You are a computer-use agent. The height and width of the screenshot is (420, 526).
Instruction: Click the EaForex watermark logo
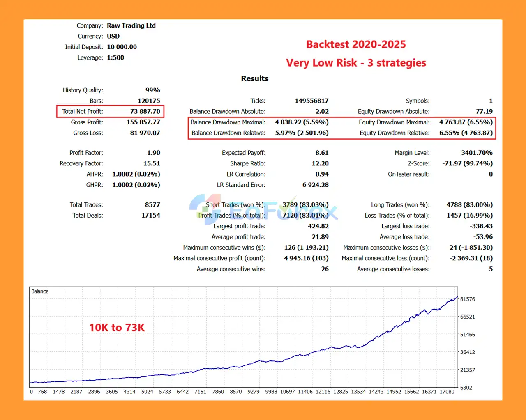coord(263,209)
